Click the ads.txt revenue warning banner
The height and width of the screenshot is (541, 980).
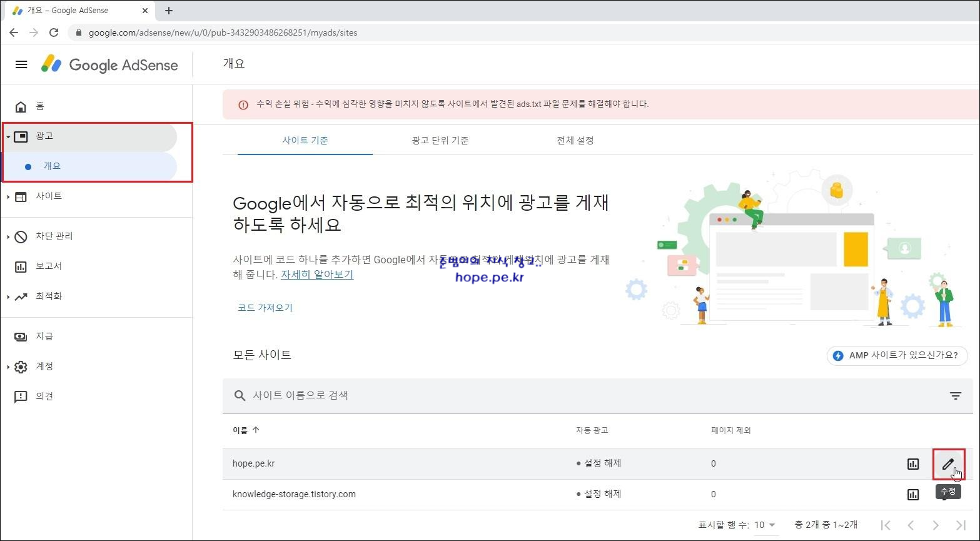pyautogui.click(x=601, y=104)
